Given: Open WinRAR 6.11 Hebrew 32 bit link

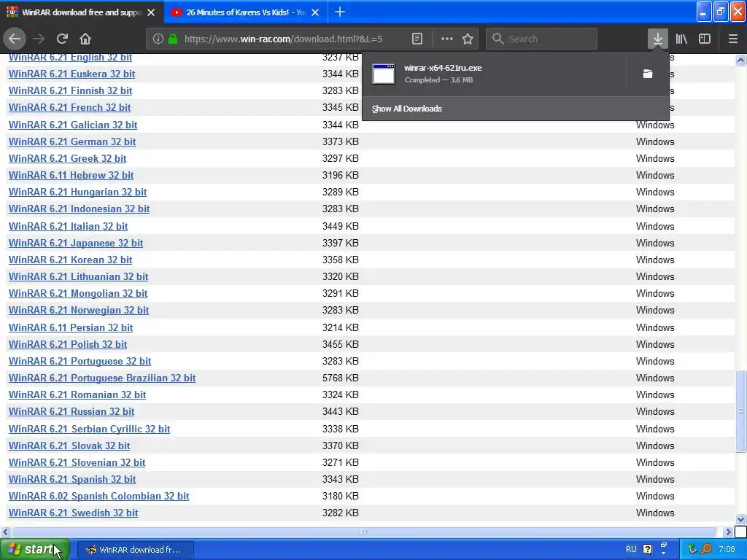Looking at the screenshot, I should (71, 175).
